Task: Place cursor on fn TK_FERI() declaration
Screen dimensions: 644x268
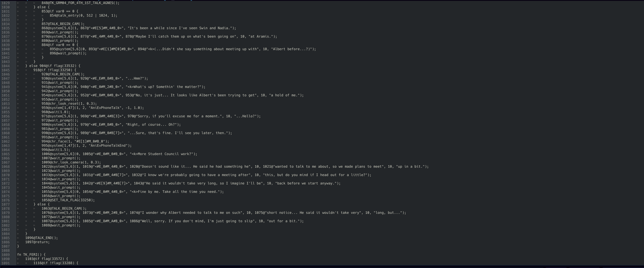Action: (31, 255)
